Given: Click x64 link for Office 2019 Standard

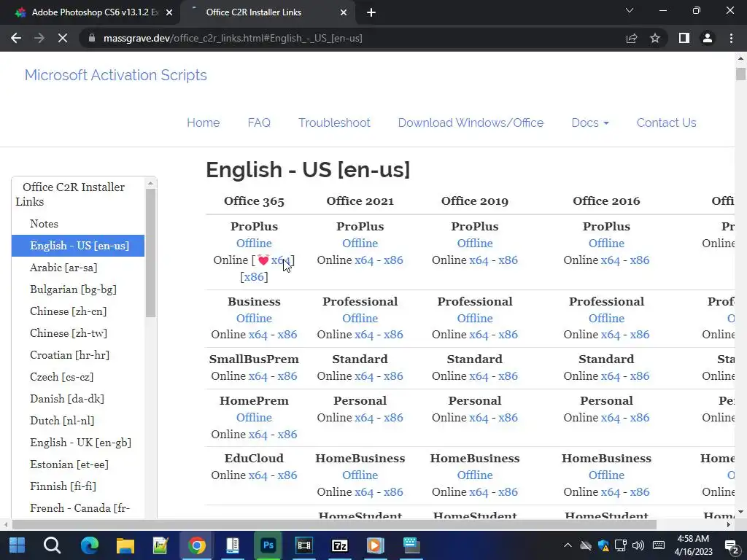Looking at the screenshot, I should [479, 376].
